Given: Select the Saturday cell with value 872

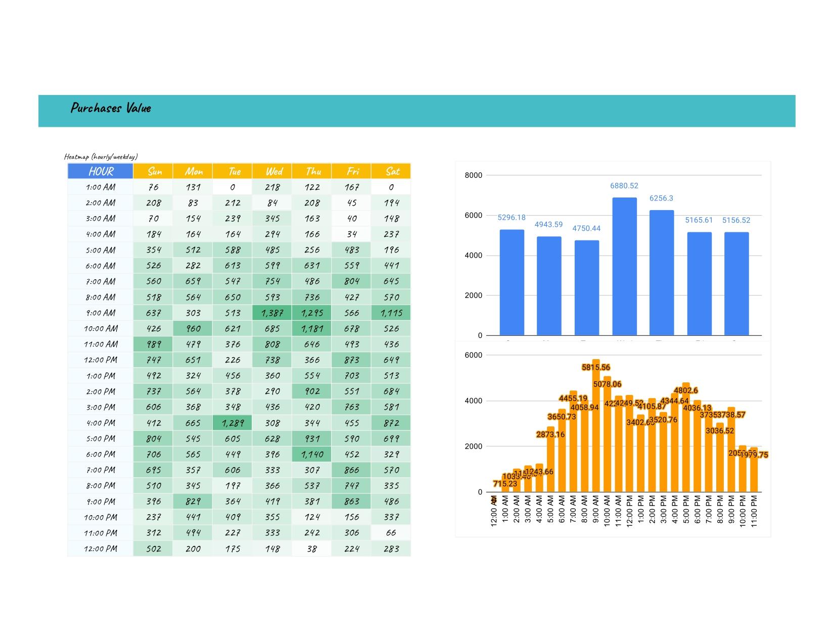Looking at the screenshot, I should click(391, 423).
